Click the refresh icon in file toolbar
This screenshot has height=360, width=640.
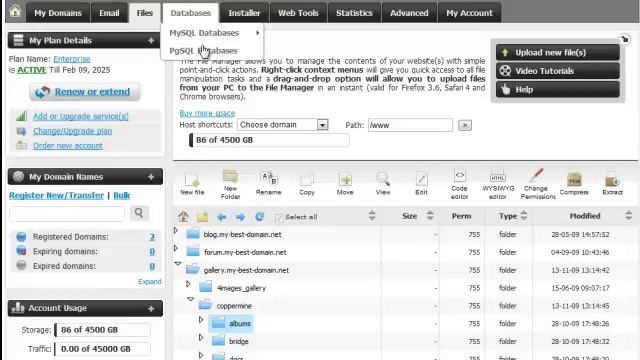pyautogui.click(x=259, y=217)
